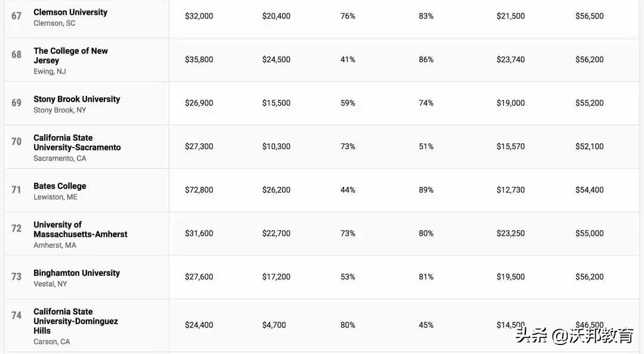Image resolution: width=644 pixels, height=354 pixels.
Task: Click The College of New Jersey name
Action: click(x=70, y=56)
